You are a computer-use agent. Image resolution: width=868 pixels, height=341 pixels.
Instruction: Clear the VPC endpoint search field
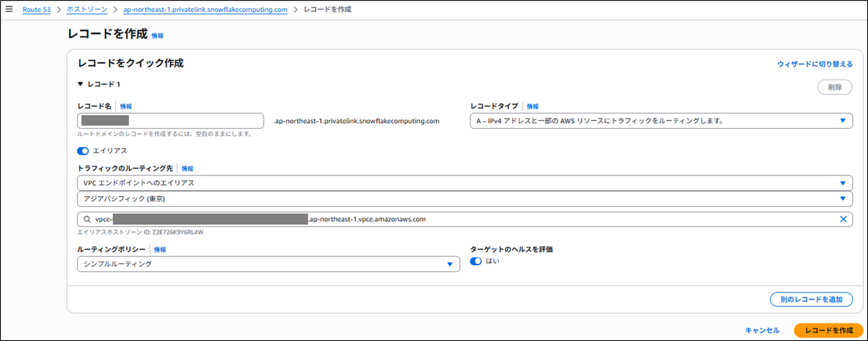[x=843, y=219]
